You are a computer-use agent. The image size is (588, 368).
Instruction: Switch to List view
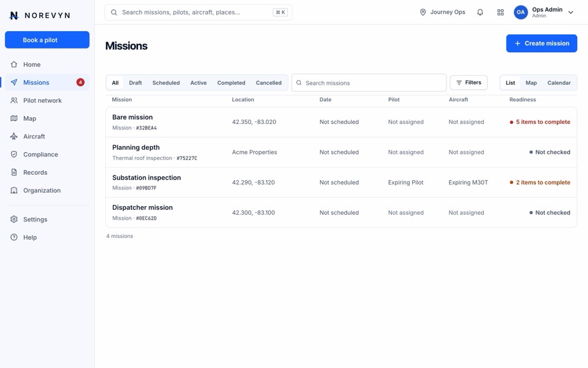[x=510, y=83]
